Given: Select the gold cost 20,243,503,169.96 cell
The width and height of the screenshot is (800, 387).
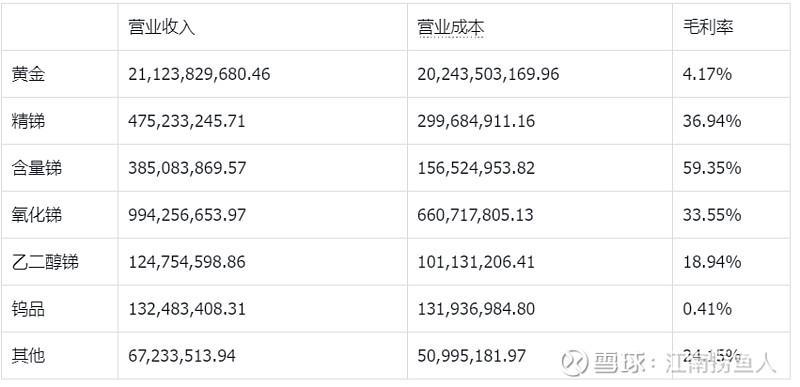Looking at the screenshot, I should click(x=488, y=74).
